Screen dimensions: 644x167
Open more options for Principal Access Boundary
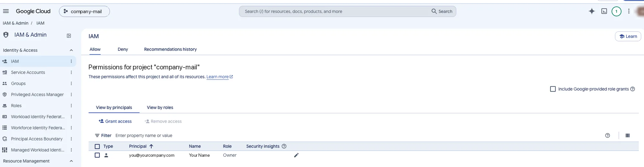pos(71,139)
